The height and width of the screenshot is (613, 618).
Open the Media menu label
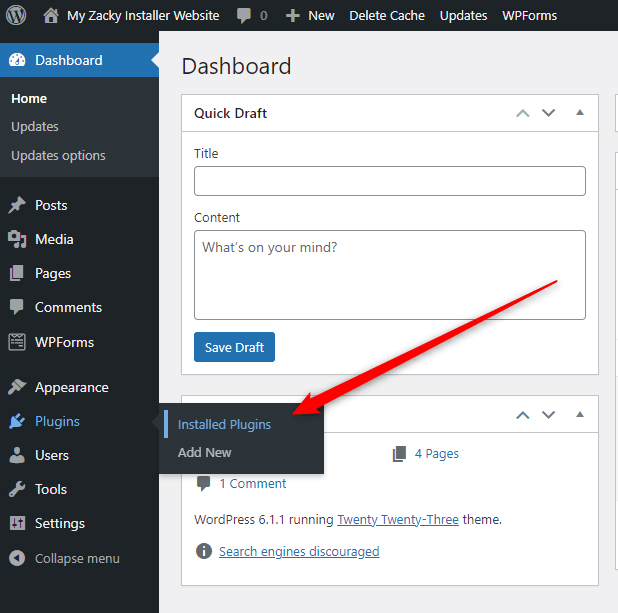pyautogui.click(x=54, y=239)
